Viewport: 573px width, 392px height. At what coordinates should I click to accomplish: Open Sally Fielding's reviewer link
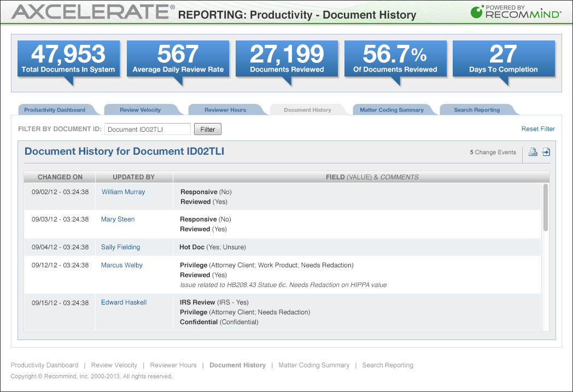point(121,247)
